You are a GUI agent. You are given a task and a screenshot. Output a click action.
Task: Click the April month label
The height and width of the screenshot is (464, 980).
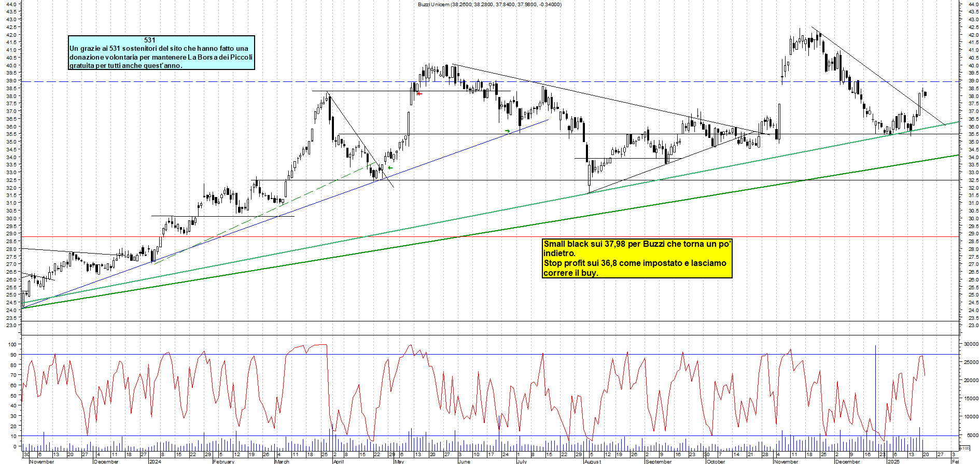click(x=339, y=461)
